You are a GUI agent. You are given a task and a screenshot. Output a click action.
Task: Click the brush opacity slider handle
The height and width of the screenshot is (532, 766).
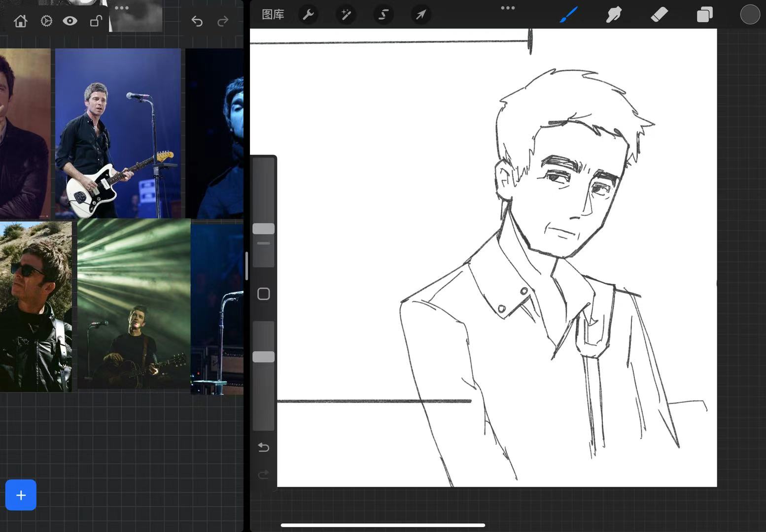point(264,357)
